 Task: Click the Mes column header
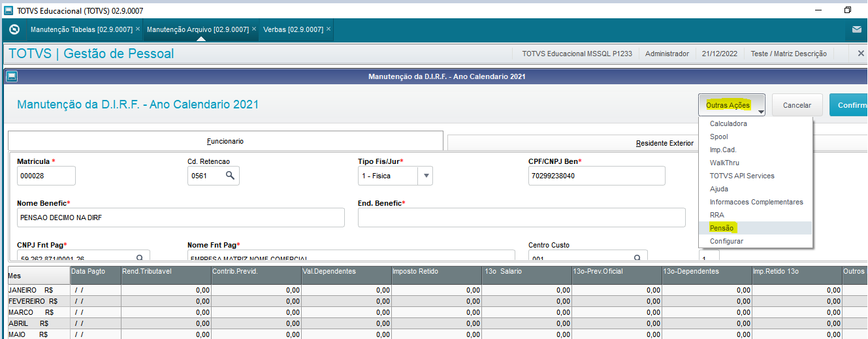coord(38,276)
